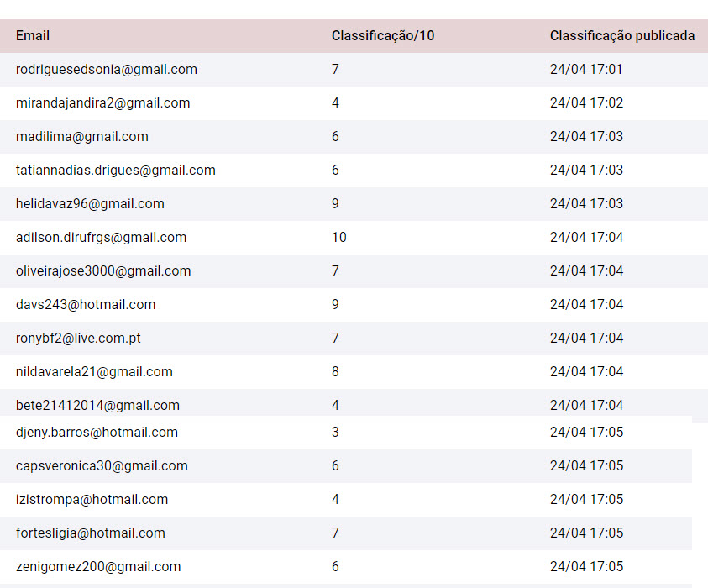The image size is (708, 588).
Task: Click timestamp in capsveronica30 row
Action: click(586, 465)
